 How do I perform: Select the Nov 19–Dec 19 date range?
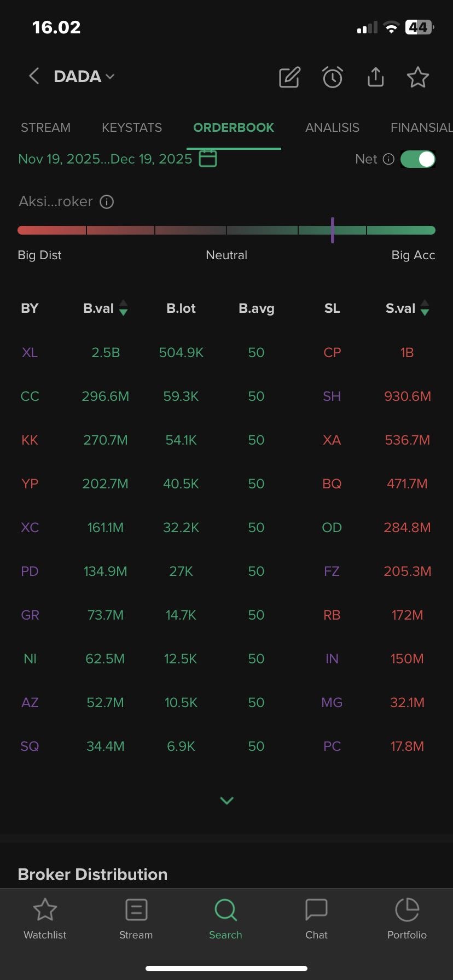(105, 159)
